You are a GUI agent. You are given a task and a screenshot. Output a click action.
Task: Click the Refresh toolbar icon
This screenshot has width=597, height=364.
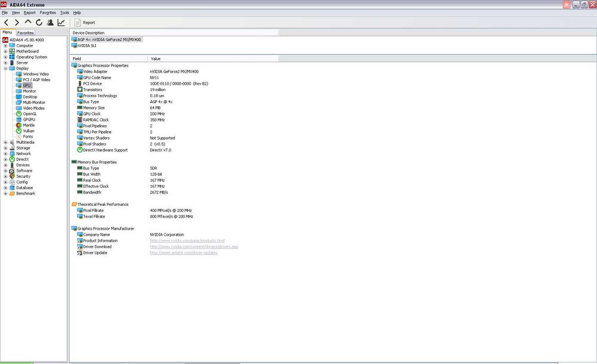(39, 23)
